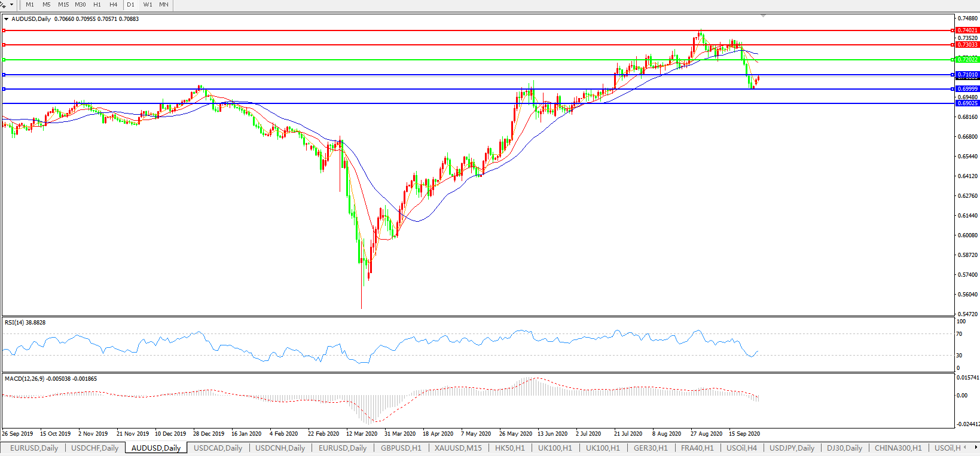
Task: Open the line studies tool dropdown arrow
Action: click(x=11, y=5)
